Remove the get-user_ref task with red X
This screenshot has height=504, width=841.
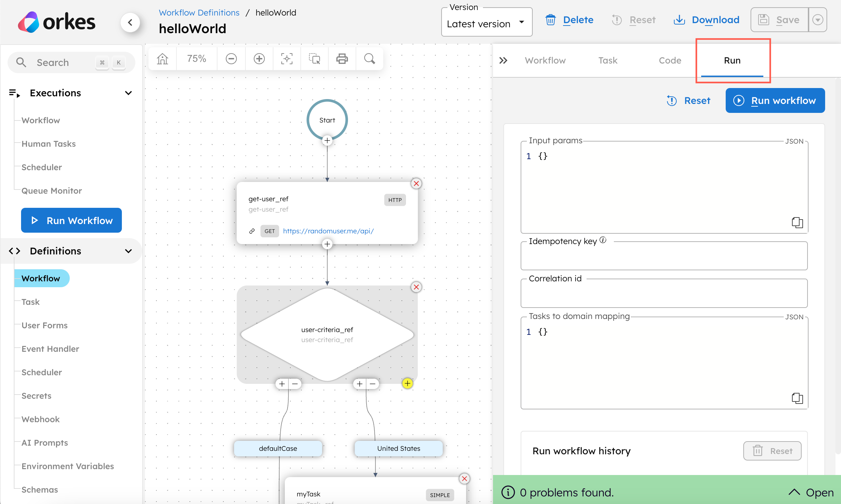click(416, 183)
